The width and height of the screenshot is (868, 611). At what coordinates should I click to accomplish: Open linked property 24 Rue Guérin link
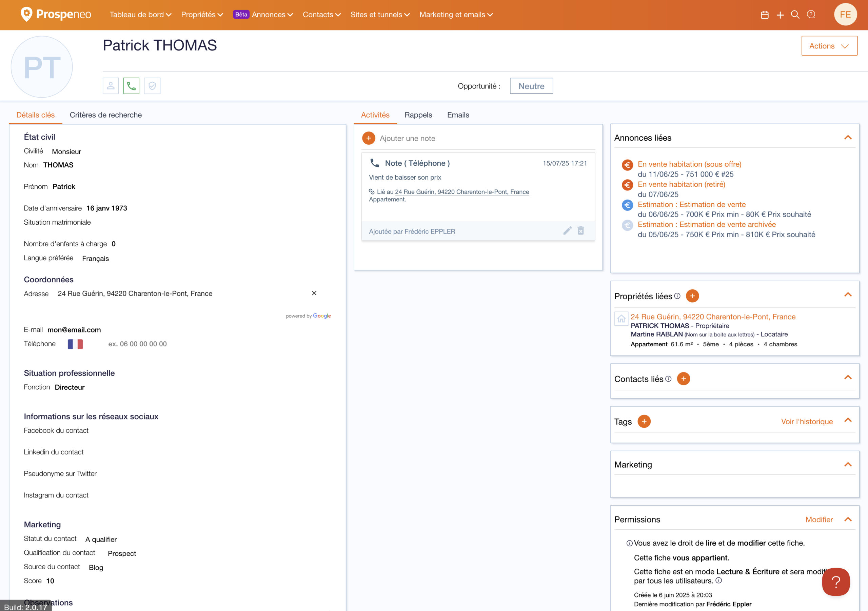[713, 317]
